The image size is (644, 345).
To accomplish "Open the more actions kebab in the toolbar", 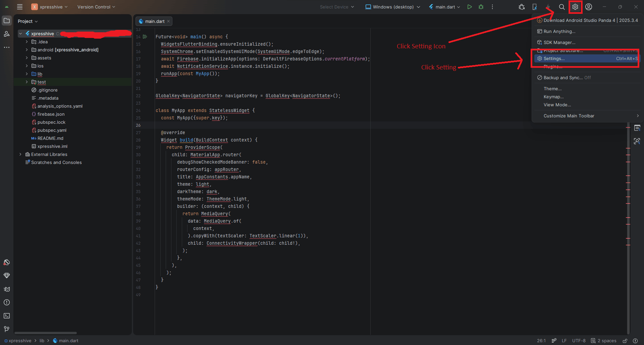I will click(x=492, y=7).
